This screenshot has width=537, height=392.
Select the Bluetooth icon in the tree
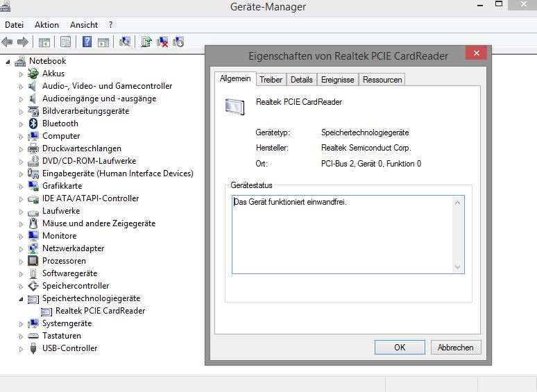click(x=33, y=123)
